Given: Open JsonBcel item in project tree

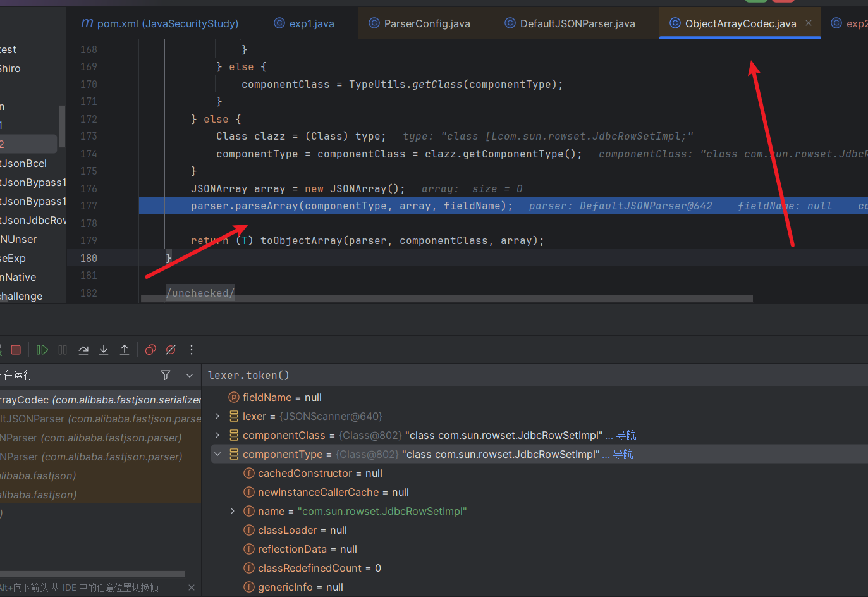Looking at the screenshot, I should coord(24,163).
